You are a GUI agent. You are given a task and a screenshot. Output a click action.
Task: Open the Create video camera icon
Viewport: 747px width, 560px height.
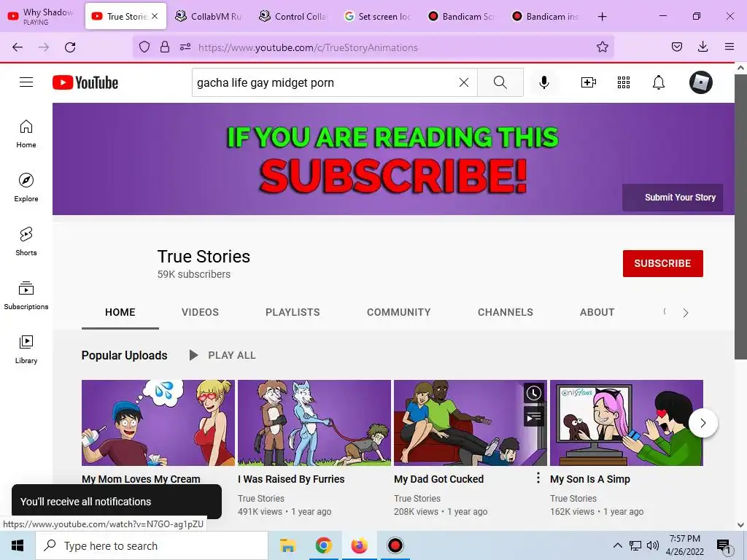coord(589,82)
